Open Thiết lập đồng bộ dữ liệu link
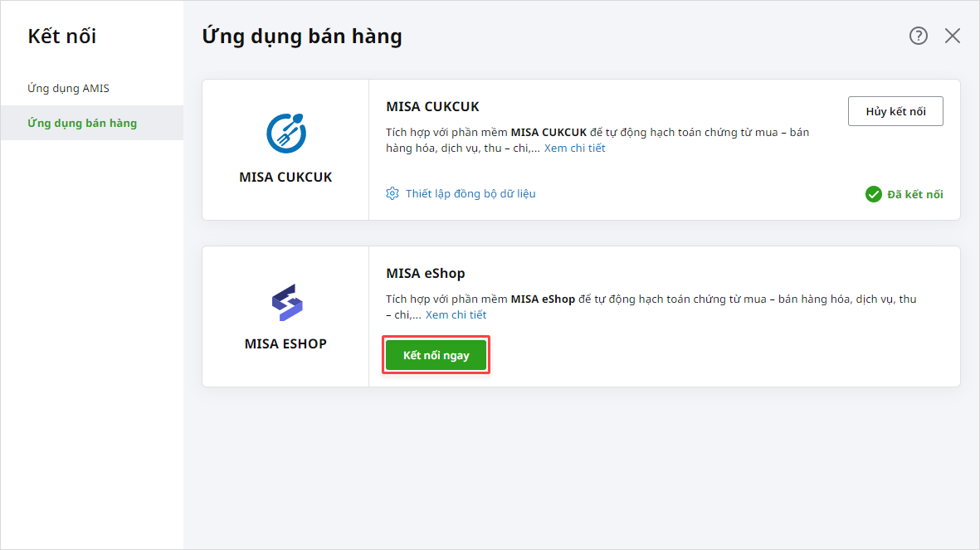The width and height of the screenshot is (980, 550). tap(470, 194)
